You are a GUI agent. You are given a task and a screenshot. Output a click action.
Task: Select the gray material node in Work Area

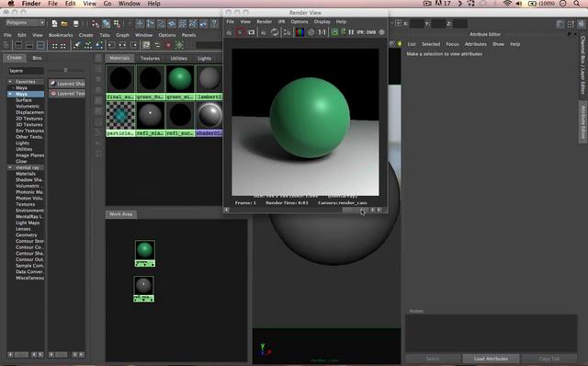click(144, 289)
